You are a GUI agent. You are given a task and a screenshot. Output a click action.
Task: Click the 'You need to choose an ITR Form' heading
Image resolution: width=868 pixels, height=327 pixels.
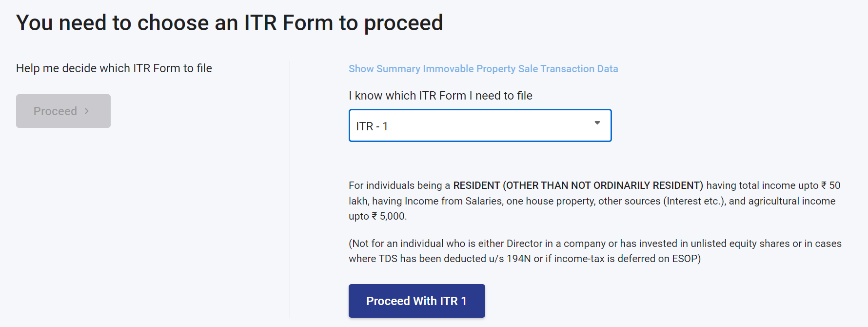229,23
